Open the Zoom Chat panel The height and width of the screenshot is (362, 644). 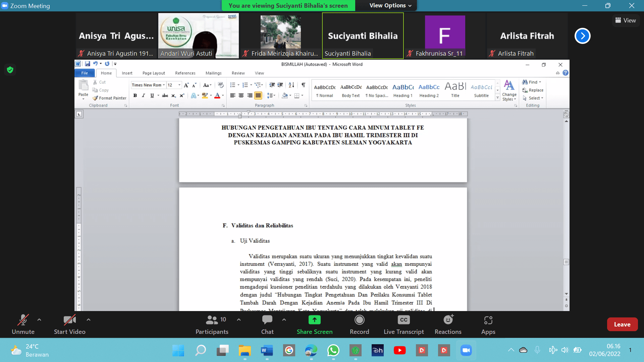coord(267,324)
